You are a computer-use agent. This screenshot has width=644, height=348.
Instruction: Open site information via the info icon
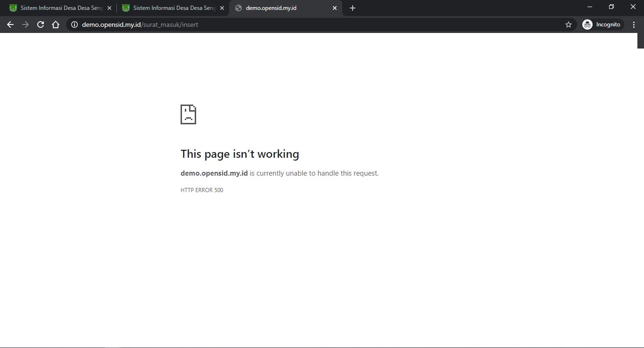pyautogui.click(x=74, y=24)
